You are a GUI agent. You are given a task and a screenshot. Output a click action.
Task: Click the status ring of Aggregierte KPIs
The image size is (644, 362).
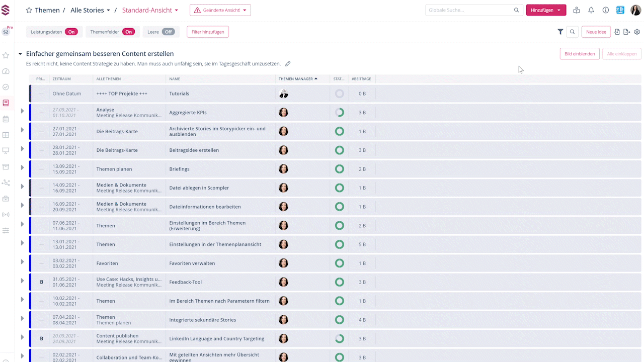tap(340, 113)
